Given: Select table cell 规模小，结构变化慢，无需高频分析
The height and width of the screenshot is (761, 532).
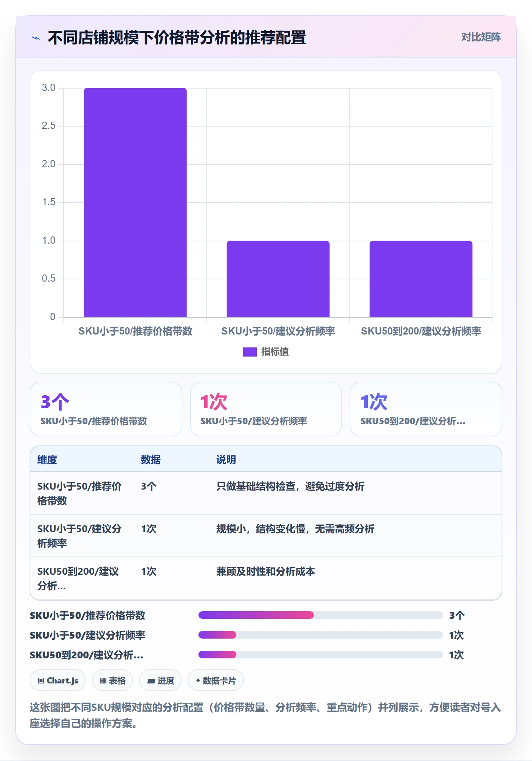Looking at the screenshot, I should (295, 529).
